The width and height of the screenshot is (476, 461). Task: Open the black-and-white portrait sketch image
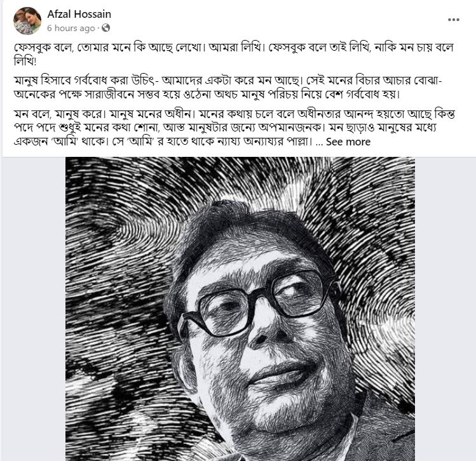click(240, 309)
